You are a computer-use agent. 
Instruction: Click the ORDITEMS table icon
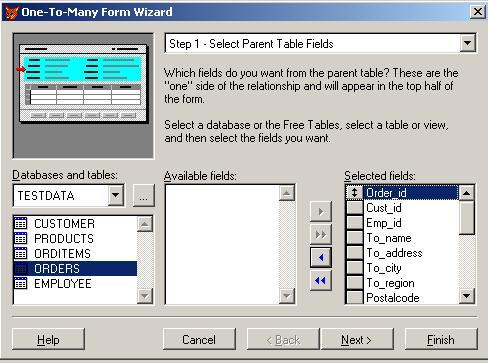pyautogui.click(x=21, y=253)
